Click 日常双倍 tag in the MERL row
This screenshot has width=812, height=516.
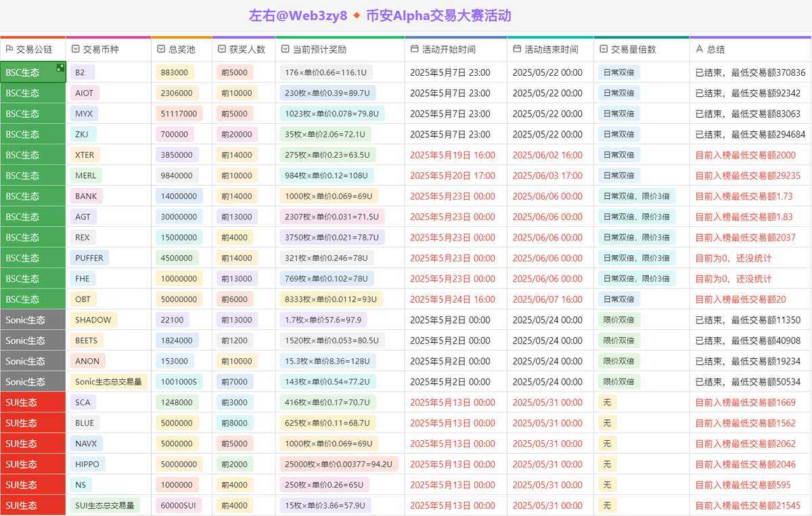click(619, 175)
